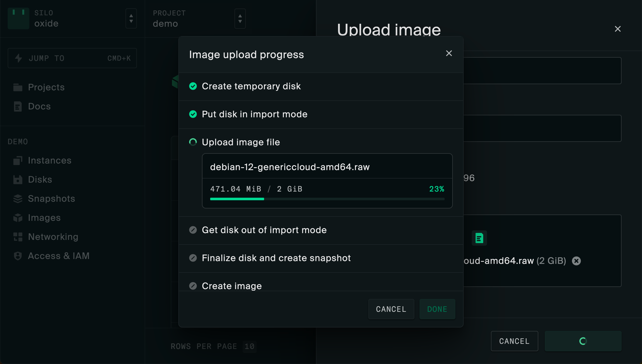This screenshot has width=642, height=364.
Task: Click the Snapshots layers icon
Action: pos(18,199)
